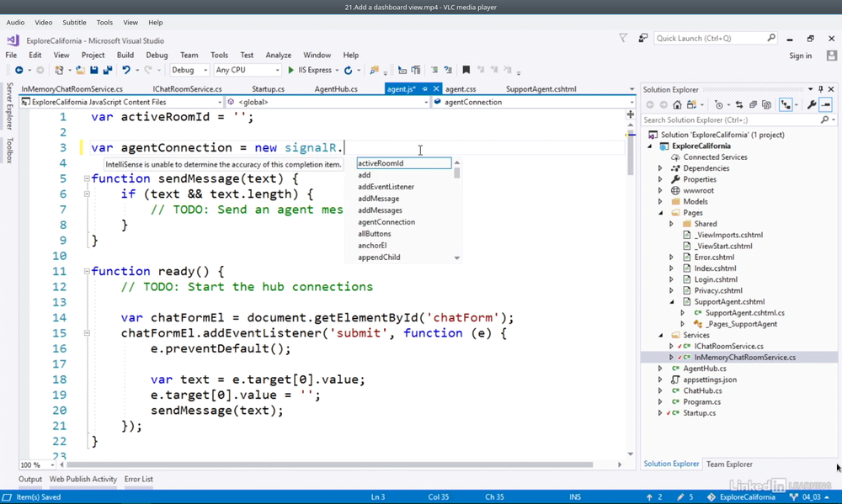Image resolution: width=842 pixels, height=504 pixels.
Task: Collapse the Pages folder in Solution Explorer
Action: (661, 213)
